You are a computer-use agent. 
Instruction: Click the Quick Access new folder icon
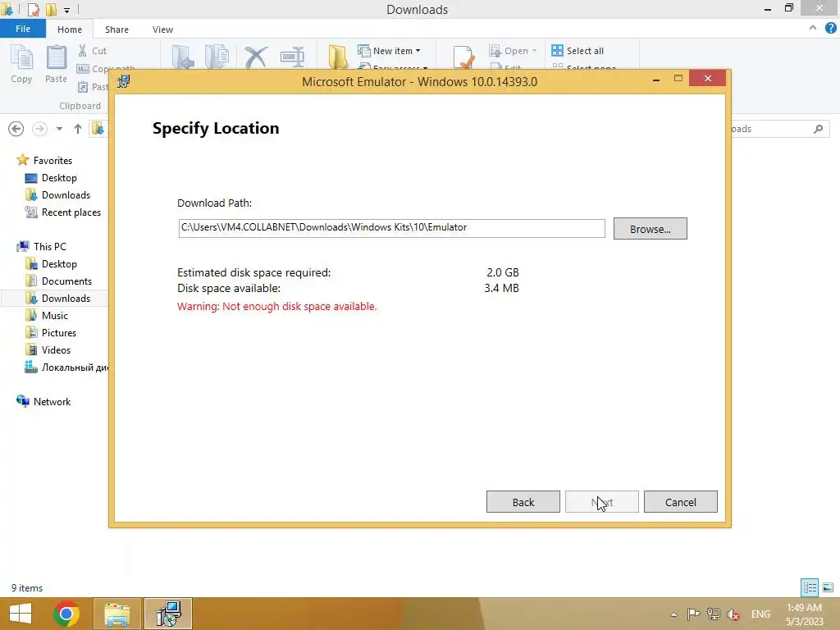tap(51, 9)
